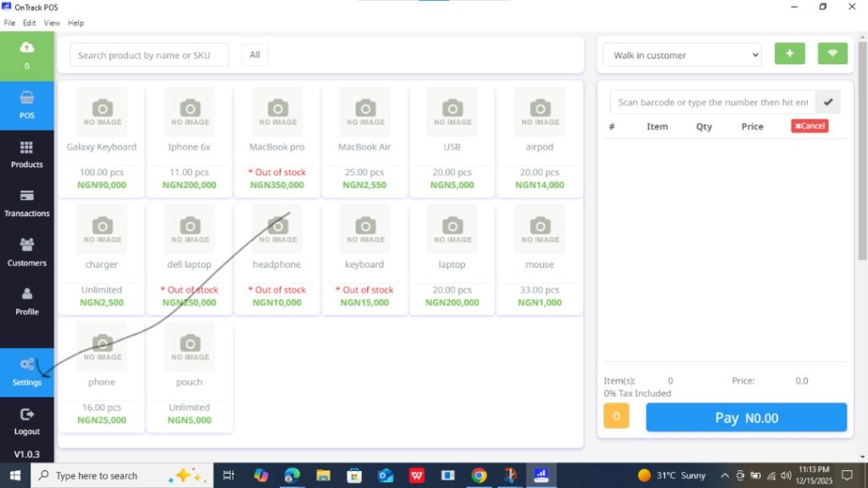
Task: Open the Products section in sidebar
Action: pyautogui.click(x=26, y=154)
